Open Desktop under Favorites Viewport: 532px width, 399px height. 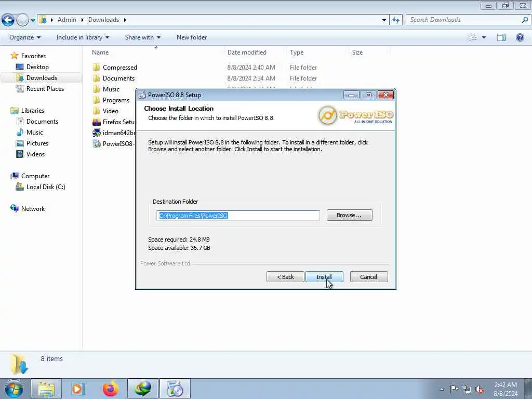point(37,67)
